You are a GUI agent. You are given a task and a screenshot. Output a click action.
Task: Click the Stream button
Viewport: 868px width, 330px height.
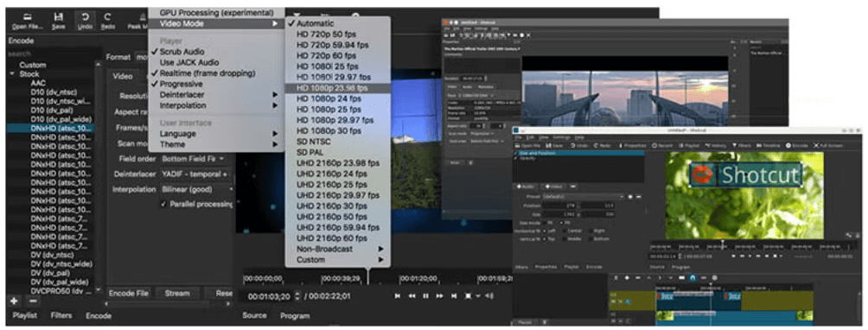pyautogui.click(x=177, y=293)
